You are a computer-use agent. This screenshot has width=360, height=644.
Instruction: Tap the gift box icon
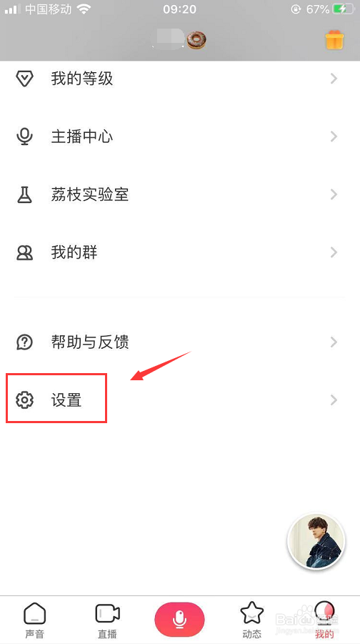pos(334,40)
